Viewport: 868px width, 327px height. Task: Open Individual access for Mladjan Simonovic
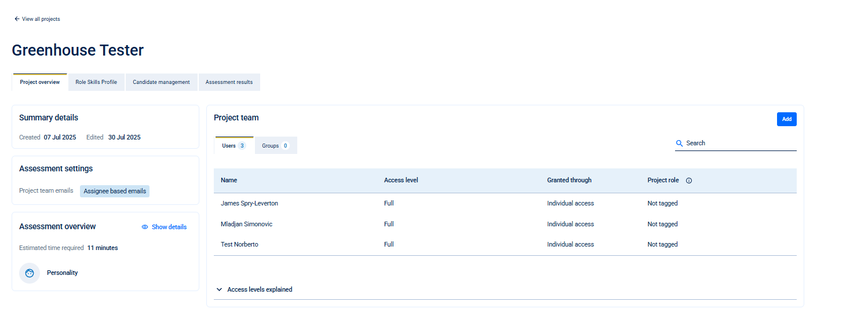pos(570,224)
